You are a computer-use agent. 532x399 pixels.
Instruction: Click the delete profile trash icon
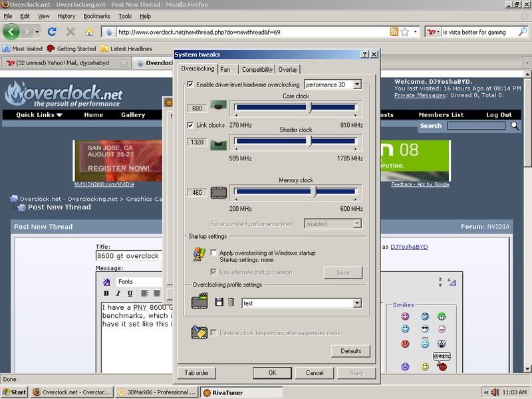(231, 303)
